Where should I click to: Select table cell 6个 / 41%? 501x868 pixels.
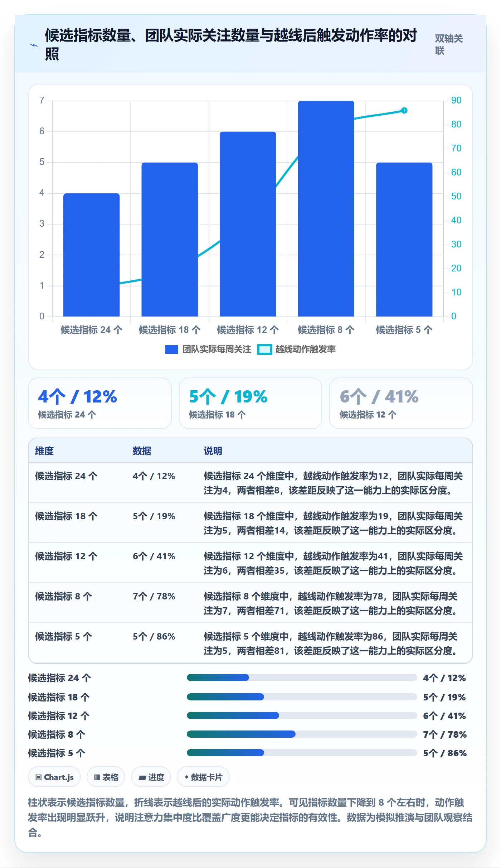click(x=154, y=556)
